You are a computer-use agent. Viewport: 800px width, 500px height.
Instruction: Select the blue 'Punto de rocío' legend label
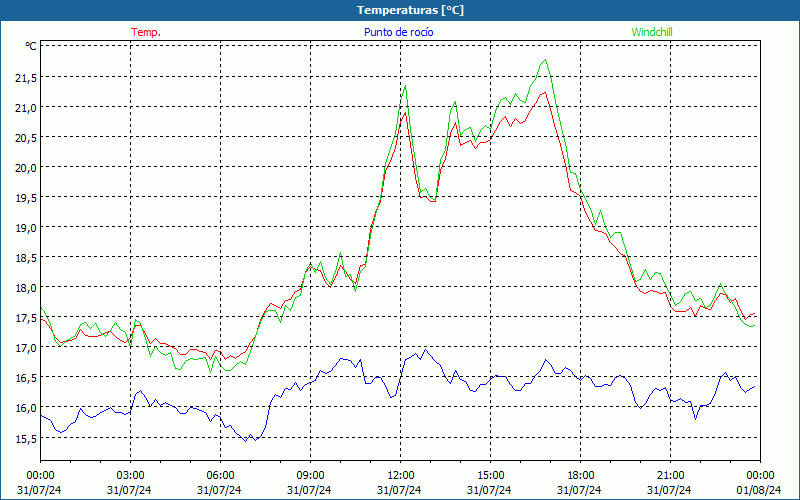click(x=398, y=32)
